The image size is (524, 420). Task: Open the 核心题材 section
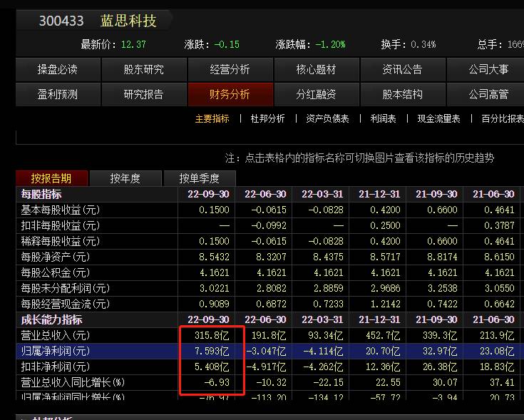[x=317, y=69]
